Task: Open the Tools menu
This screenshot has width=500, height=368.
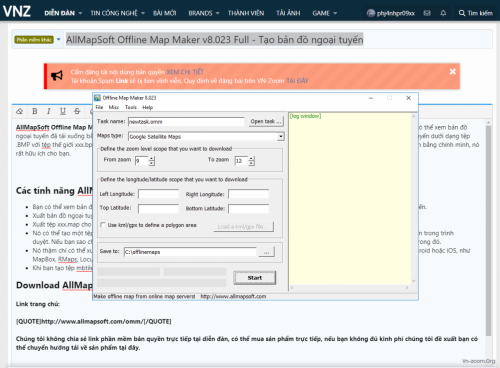Action: 131,107
